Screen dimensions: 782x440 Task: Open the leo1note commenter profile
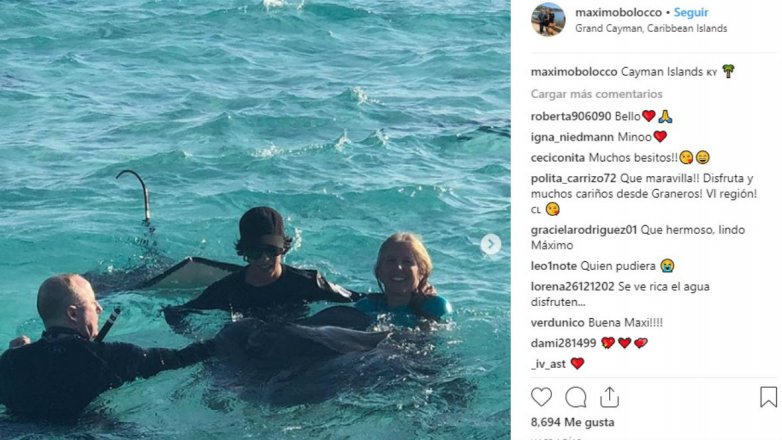click(554, 266)
